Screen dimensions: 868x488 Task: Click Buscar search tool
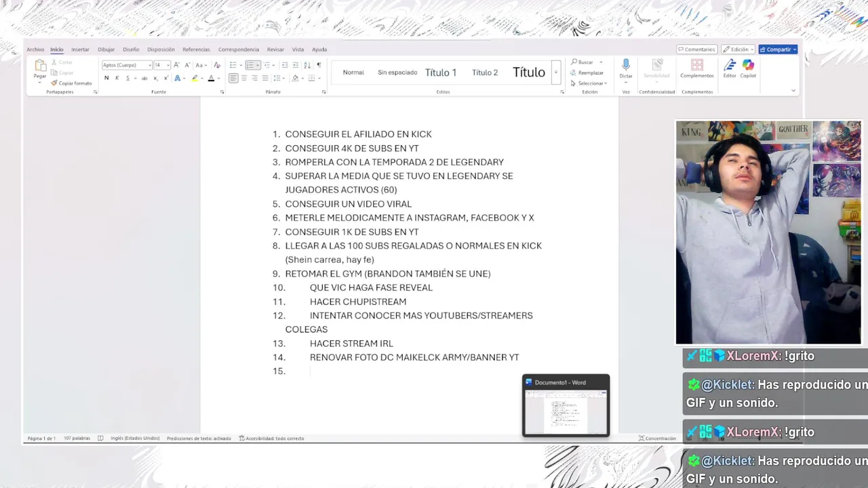pos(583,62)
